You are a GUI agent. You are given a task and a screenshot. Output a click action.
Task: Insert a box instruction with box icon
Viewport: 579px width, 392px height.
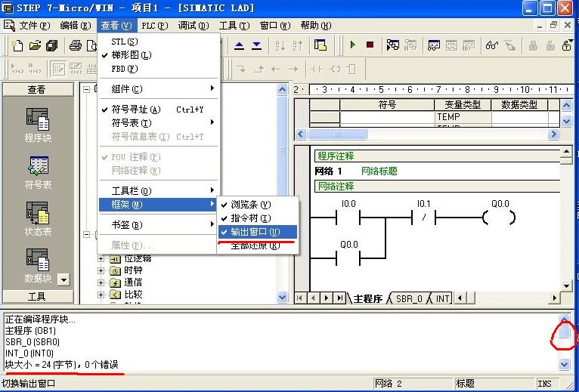coord(352,69)
